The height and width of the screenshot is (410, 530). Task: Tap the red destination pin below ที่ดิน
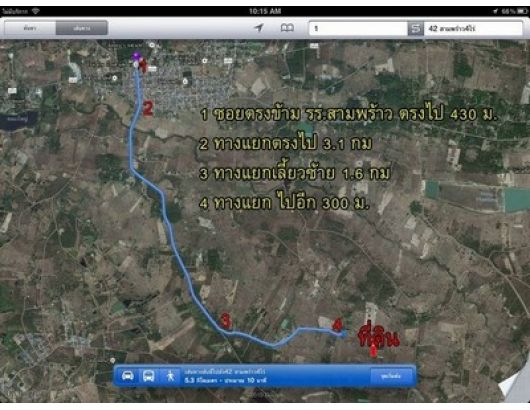[x=373, y=352]
